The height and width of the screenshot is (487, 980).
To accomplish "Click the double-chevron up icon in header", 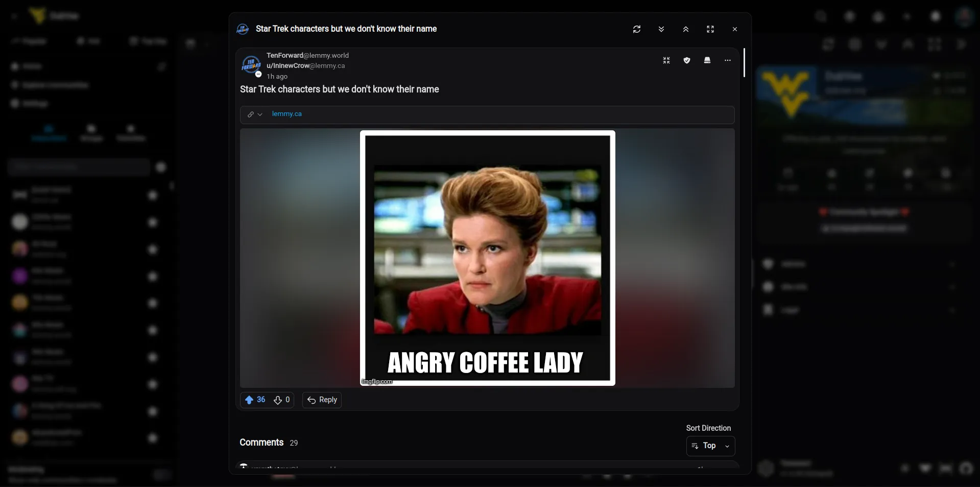I will [686, 29].
